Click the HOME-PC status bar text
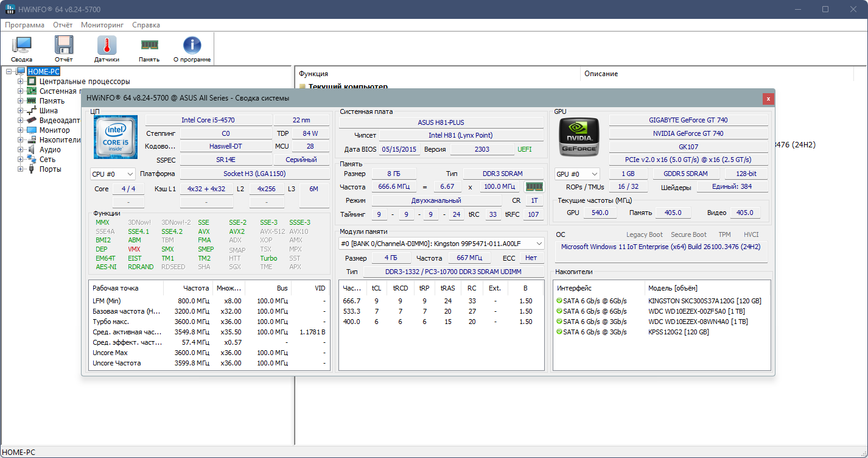Screen dimensions: 868x458 (x=19, y=453)
